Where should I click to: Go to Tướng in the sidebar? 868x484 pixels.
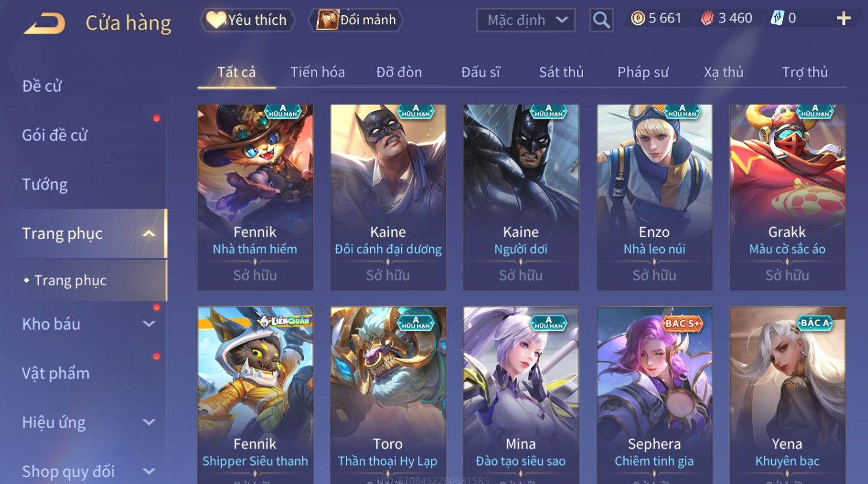pyautogui.click(x=45, y=184)
